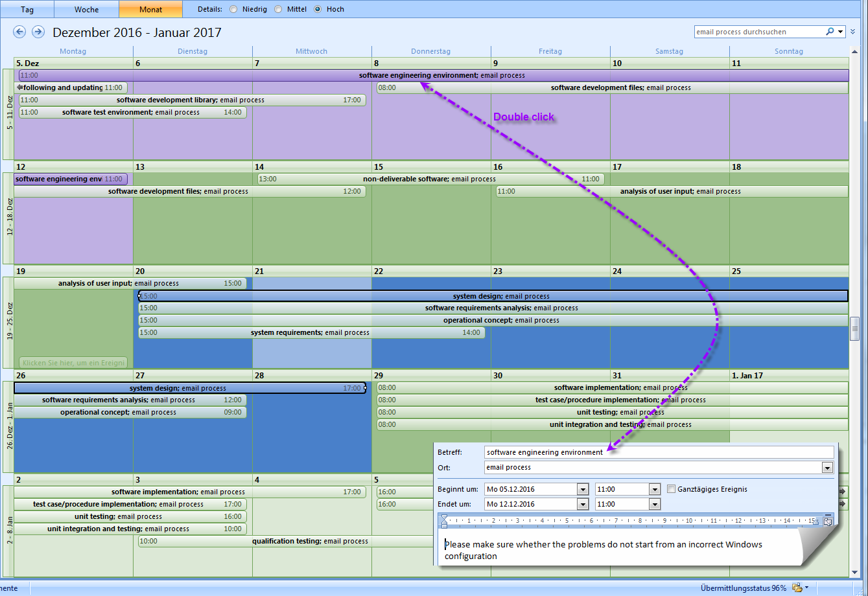Select the 'system requirements' event
The image size is (868, 596).
[x=312, y=332]
